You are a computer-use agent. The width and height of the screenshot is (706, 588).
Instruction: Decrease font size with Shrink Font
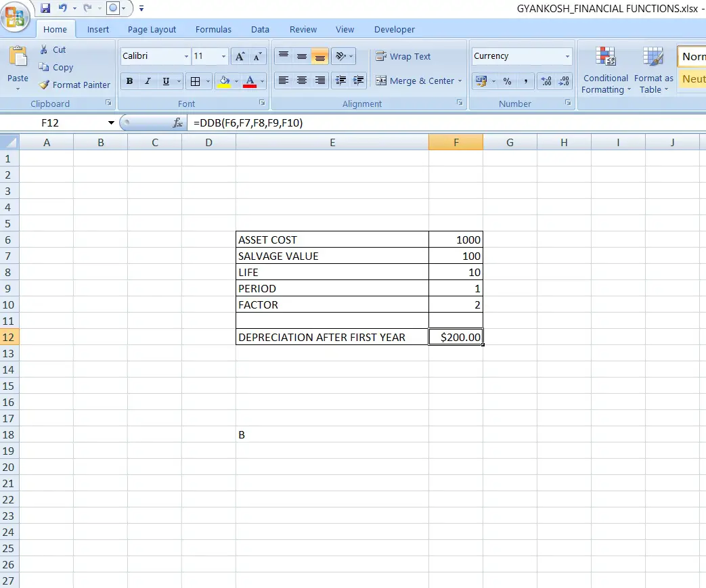(257, 56)
